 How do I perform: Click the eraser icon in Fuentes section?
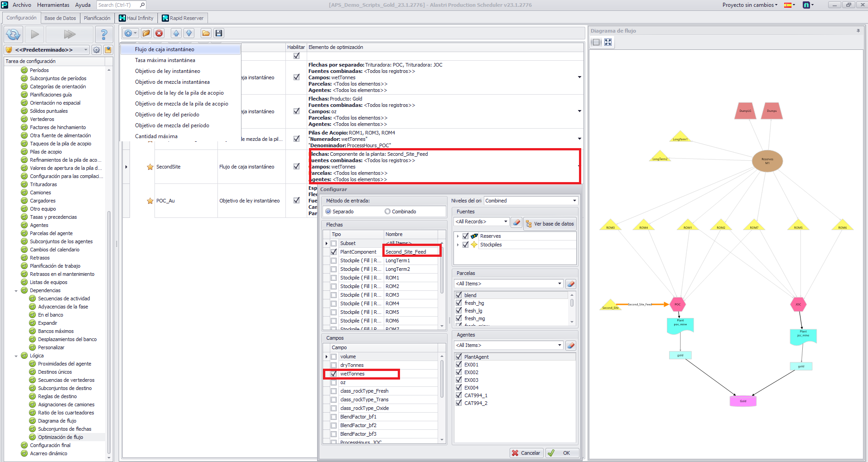point(516,222)
